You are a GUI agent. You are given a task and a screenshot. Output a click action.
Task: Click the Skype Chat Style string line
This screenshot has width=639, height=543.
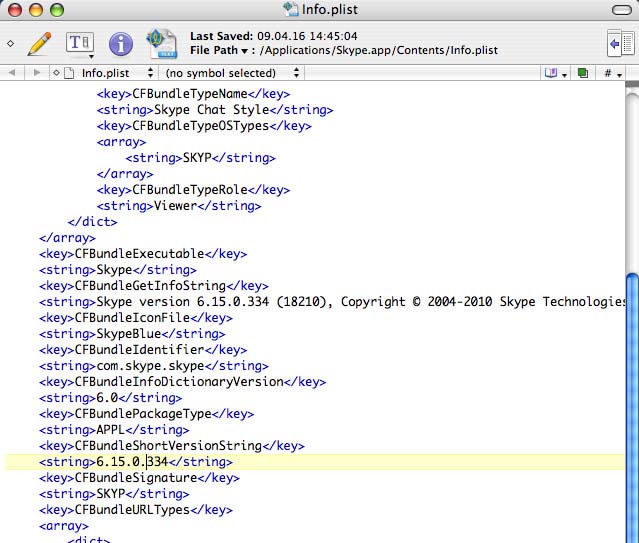click(215, 110)
